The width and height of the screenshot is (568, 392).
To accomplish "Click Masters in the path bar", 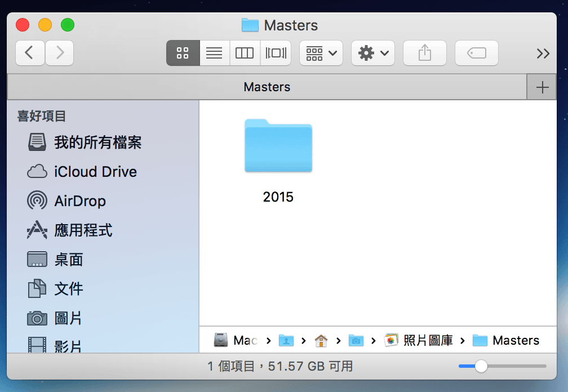I will [x=506, y=340].
